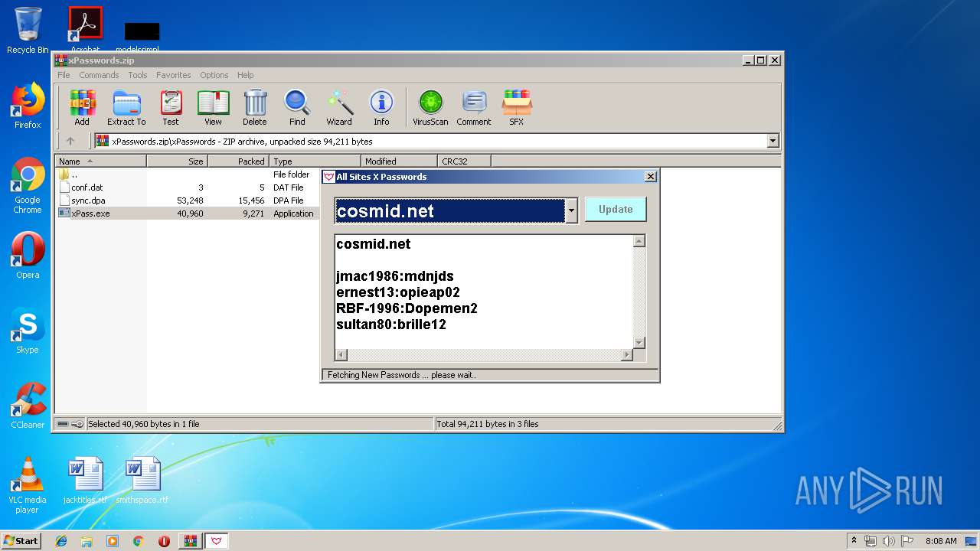Open the Google Chrome desktop shortcut
This screenshot has height=551, width=980.
pos(28,185)
